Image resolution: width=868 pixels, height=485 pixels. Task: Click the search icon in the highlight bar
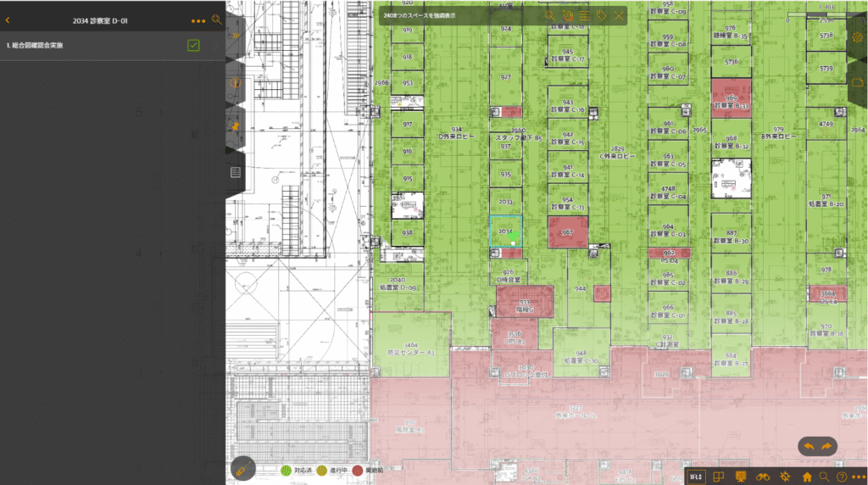coord(550,15)
